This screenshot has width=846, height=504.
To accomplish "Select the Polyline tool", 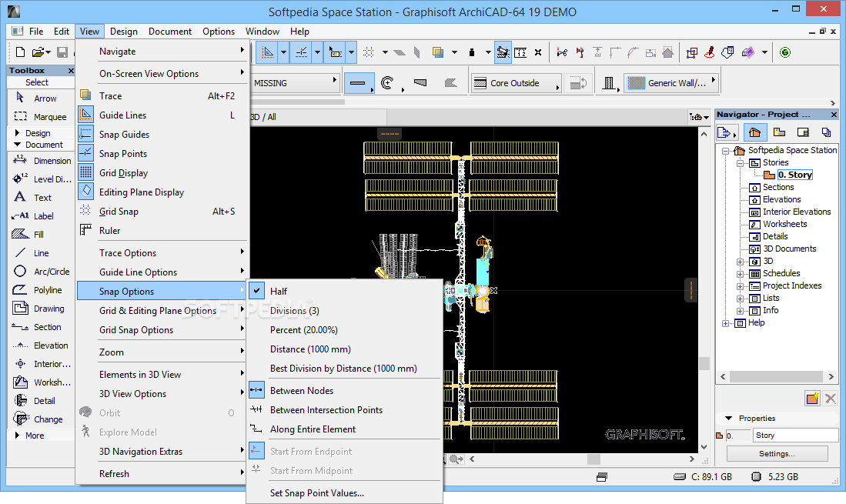I will click(41, 289).
